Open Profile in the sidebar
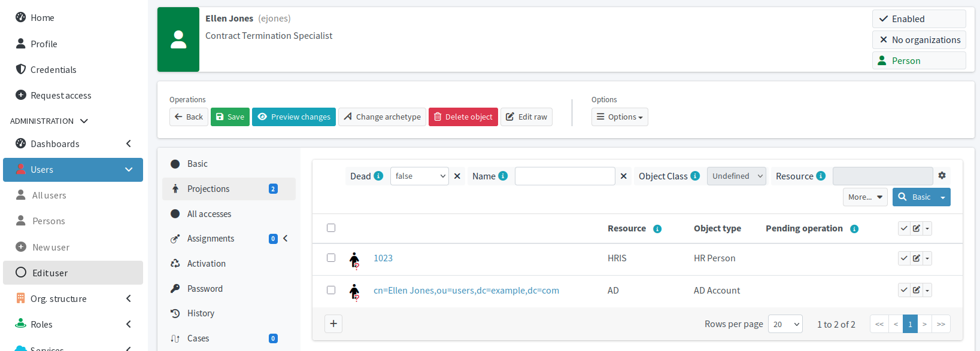Image resolution: width=980 pixels, height=351 pixels. point(73,44)
